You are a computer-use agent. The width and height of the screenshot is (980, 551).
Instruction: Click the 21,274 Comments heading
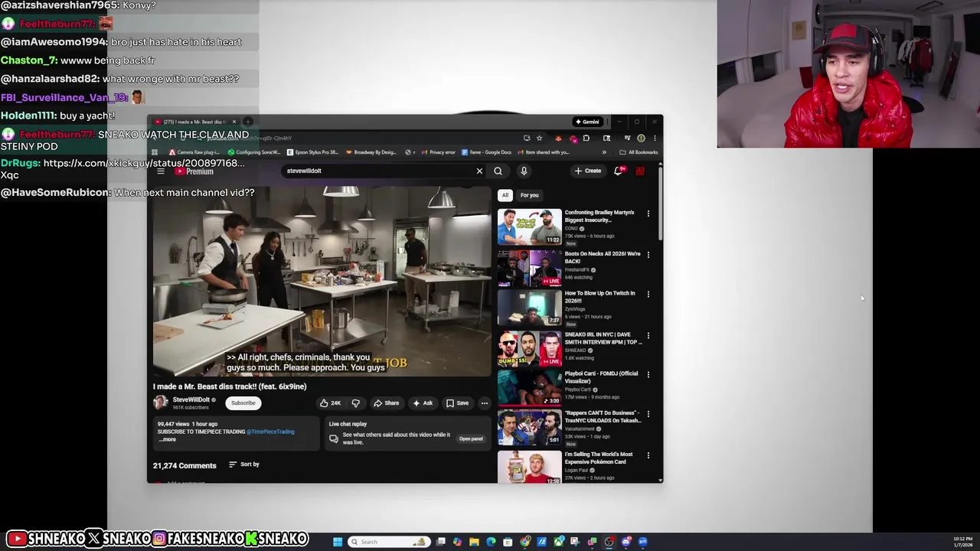coord(185,465)
